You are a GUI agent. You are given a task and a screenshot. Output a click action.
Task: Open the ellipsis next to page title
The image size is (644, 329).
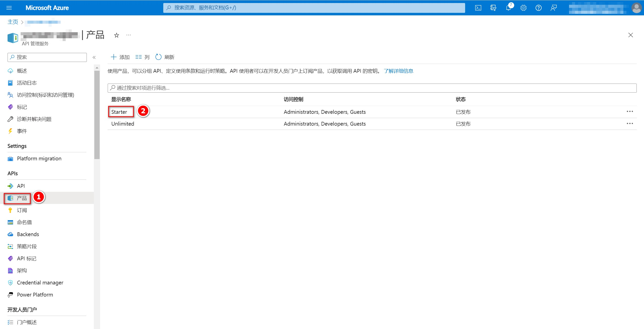click(129, 35)
